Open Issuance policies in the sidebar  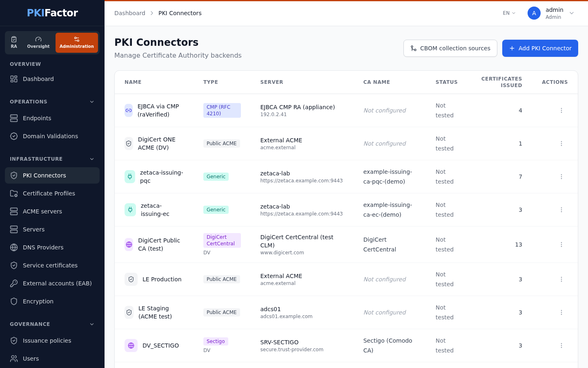pyautogui.click(x=52, y=341)
